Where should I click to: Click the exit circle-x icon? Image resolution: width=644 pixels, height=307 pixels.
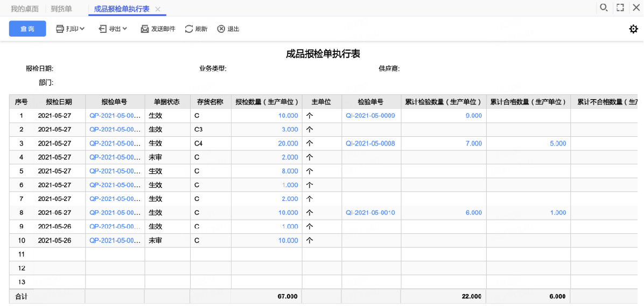point(221,29)
